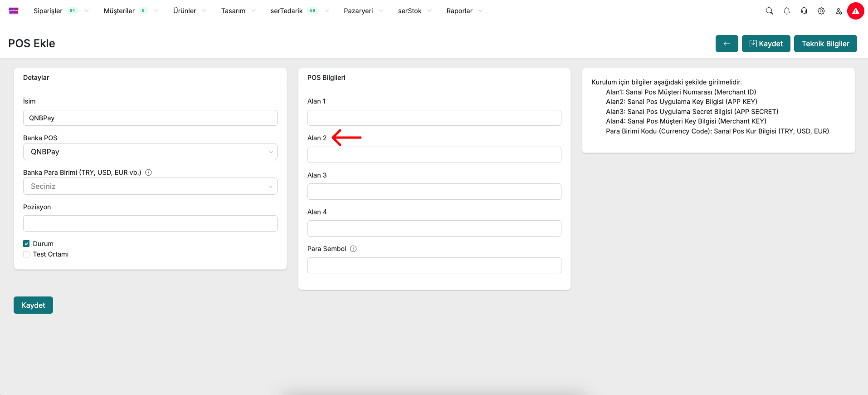Open the Raporlar menu
Screen dimensions: 868x395
point(459,11)
